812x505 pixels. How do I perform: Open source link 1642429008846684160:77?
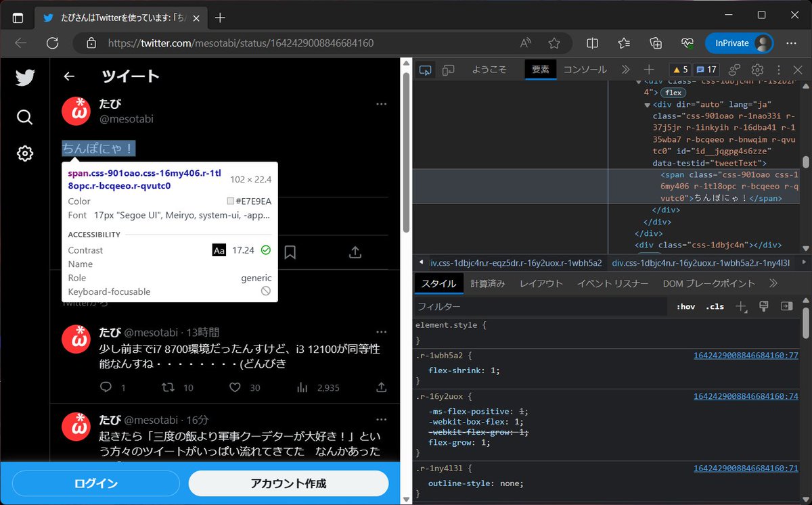746,356
